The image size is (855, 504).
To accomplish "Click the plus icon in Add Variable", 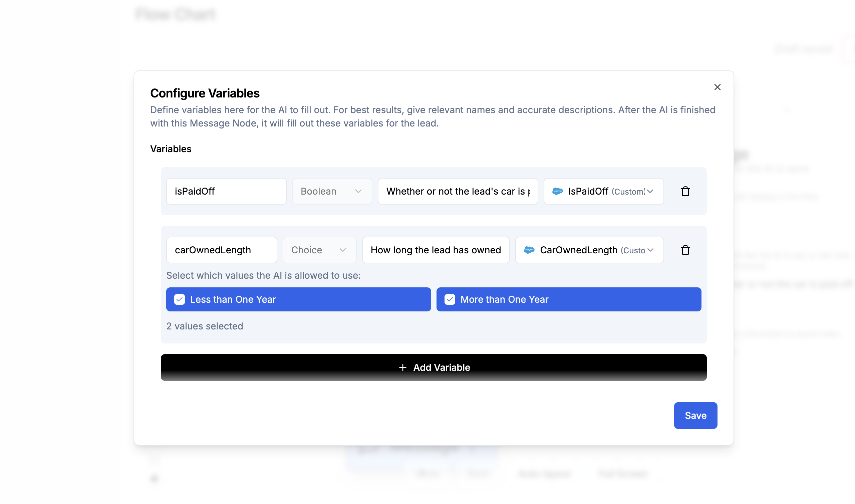I will [402, 367].
